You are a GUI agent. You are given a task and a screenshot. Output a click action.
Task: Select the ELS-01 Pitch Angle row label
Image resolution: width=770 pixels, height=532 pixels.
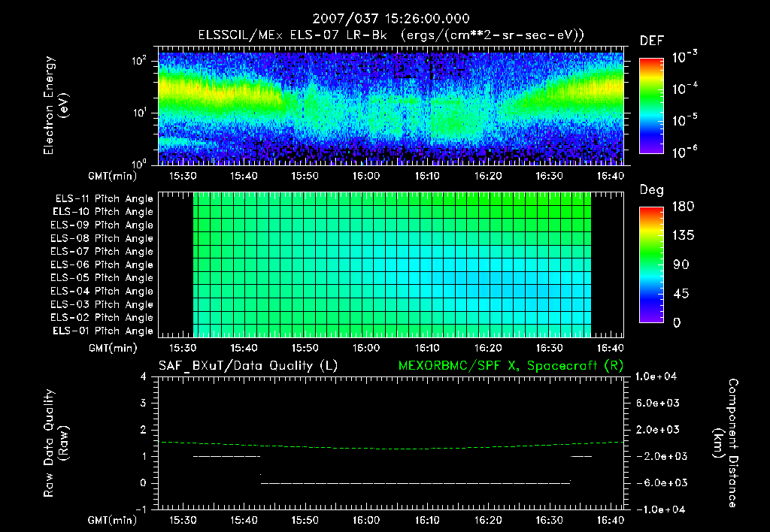(x=103, y=331)
